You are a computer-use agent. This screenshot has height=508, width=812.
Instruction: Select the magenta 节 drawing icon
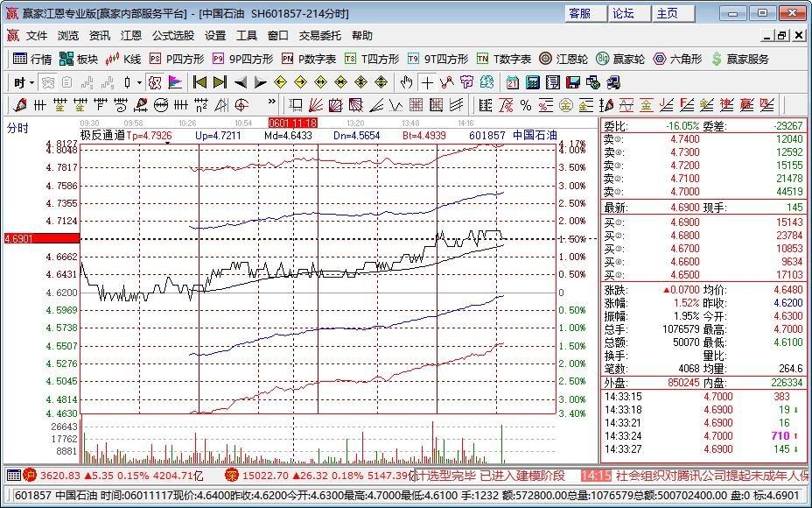[466, 82]
